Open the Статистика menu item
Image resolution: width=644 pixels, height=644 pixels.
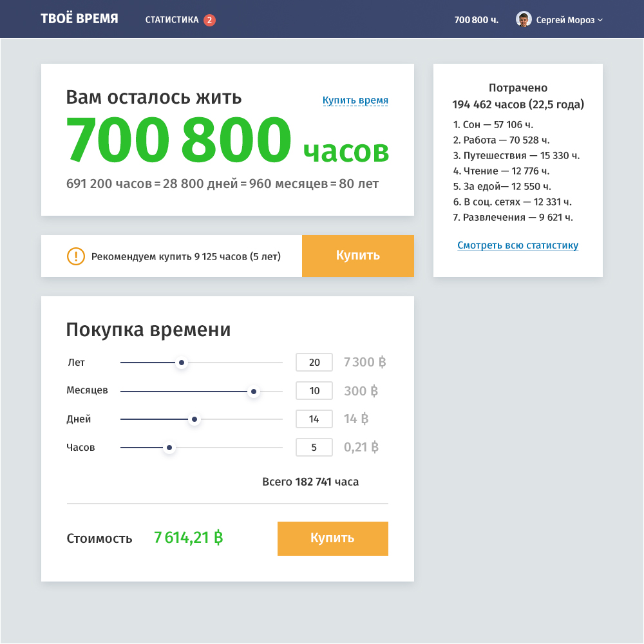172,20
